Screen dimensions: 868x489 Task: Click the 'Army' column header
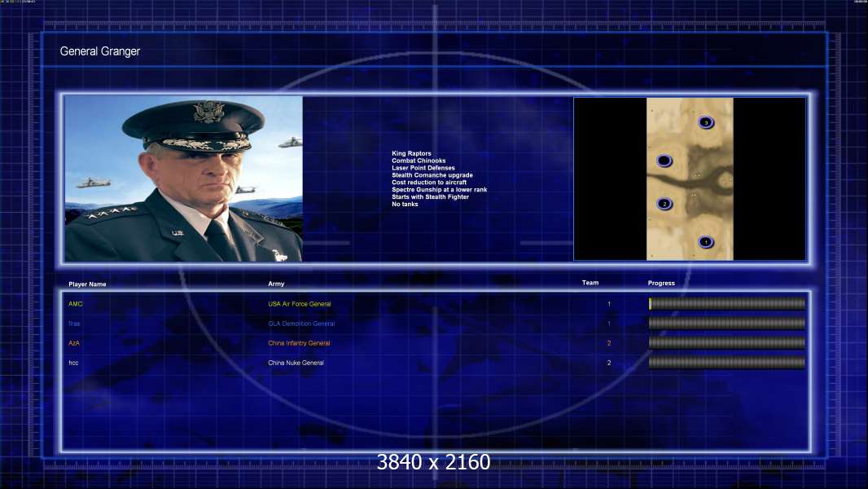(276, 284)
